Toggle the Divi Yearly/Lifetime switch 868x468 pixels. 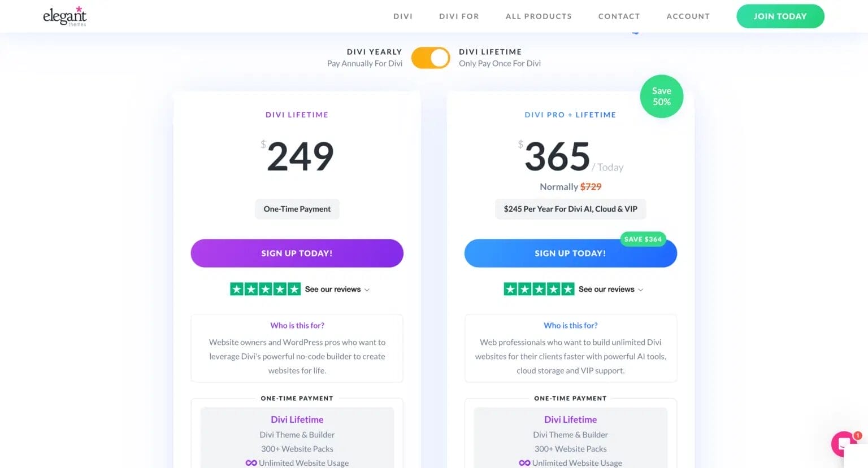(431, 58)
